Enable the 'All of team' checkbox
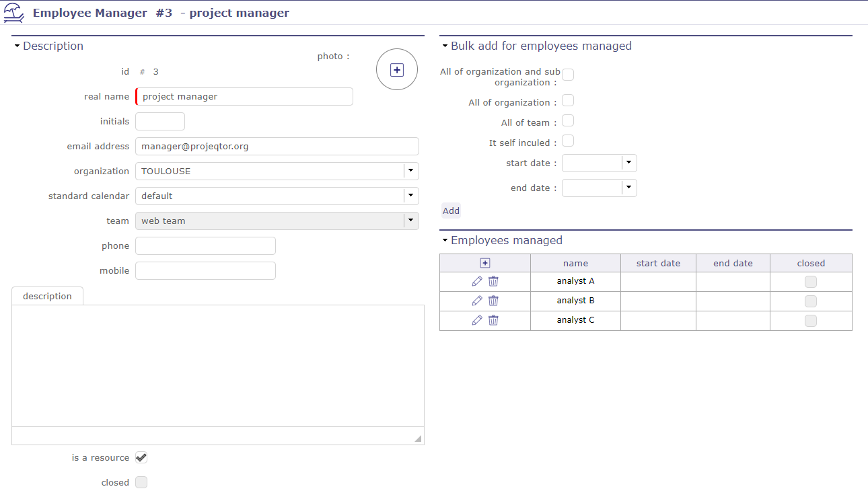The image size is (868, 497). (567, 120)
